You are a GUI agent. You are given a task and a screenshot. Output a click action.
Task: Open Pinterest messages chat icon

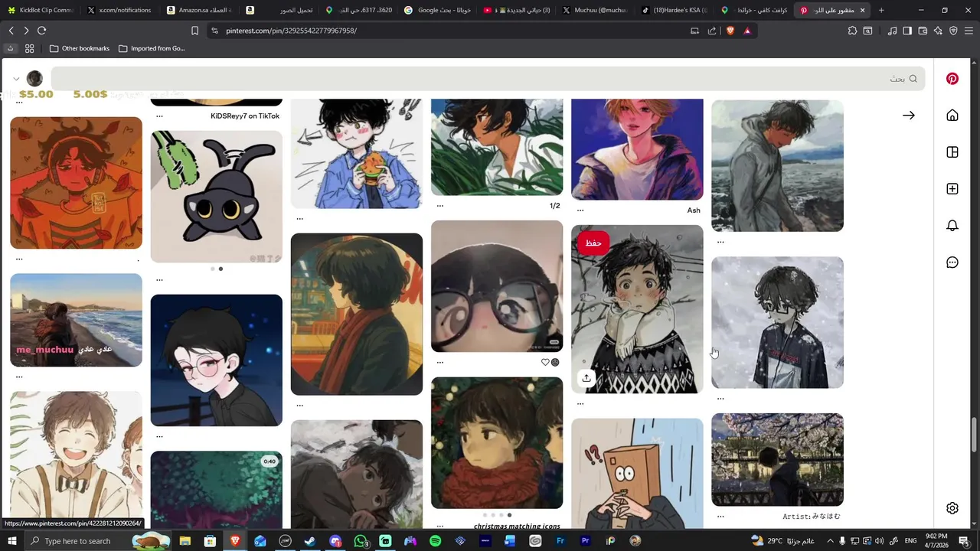pos(952,262)
